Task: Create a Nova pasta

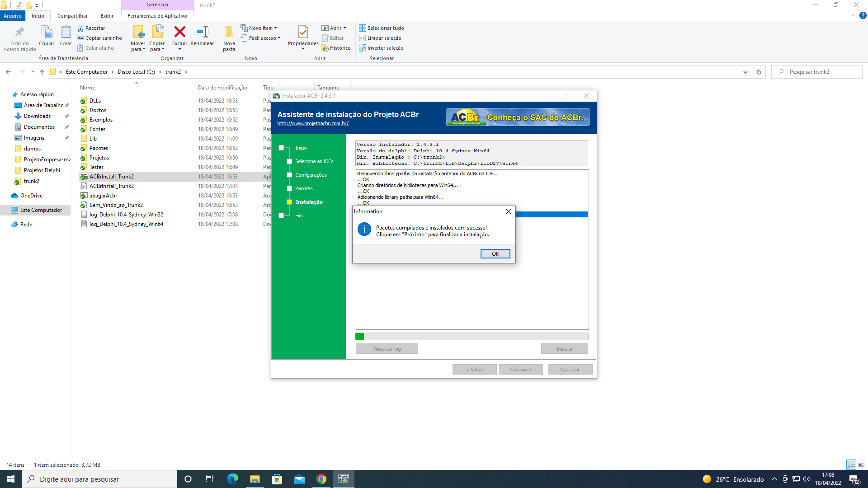Action: point(229,38)
